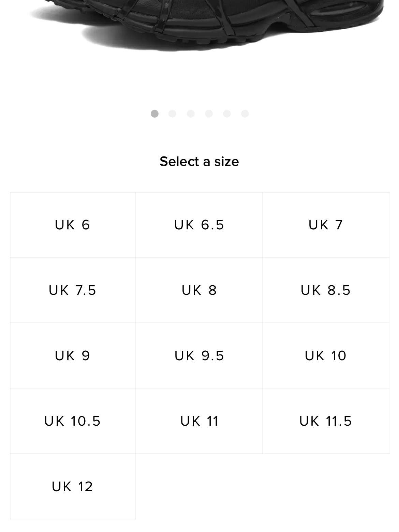399x532 pixels.
Task: Pick the UK 10 size
Action: 326,355
